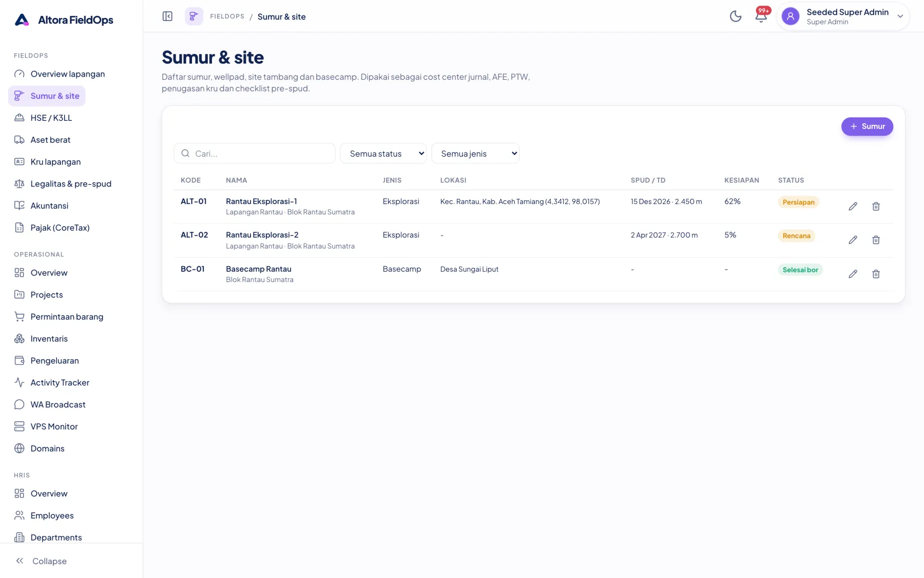Add a new Sumur
This screenshot has height=578, width=924.
867,126
